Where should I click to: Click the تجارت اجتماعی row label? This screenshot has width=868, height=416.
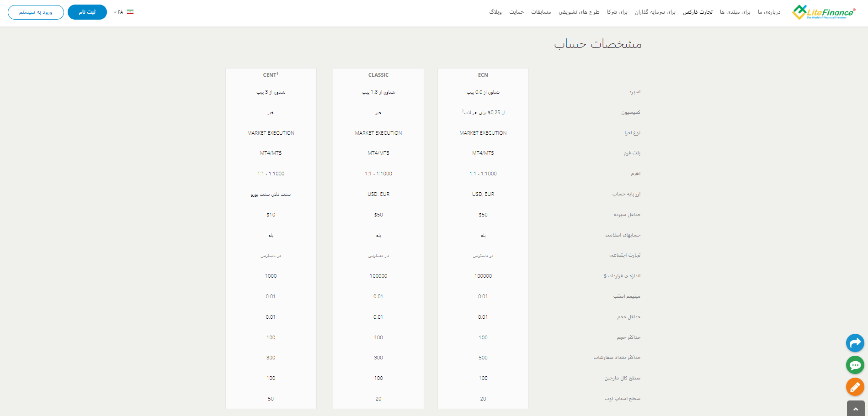625,255
